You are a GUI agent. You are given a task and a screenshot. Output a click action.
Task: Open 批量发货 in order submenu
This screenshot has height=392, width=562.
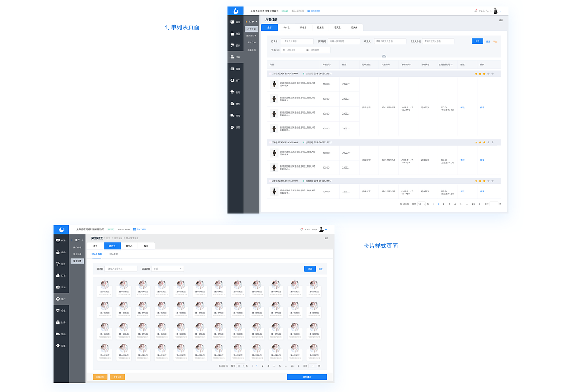pos(252,50)
